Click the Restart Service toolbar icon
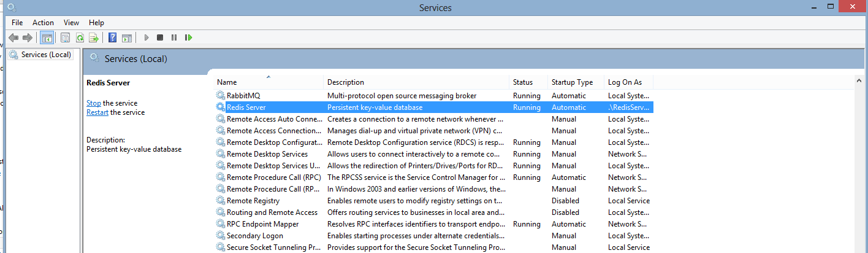This screenshot has width=868, height=253. pyautogui.click(x=188, y=38)
